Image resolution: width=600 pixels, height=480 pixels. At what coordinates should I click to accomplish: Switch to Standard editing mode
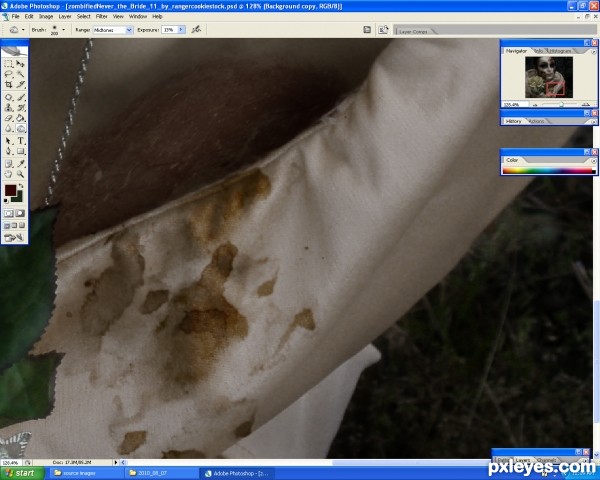coord(8,213)
